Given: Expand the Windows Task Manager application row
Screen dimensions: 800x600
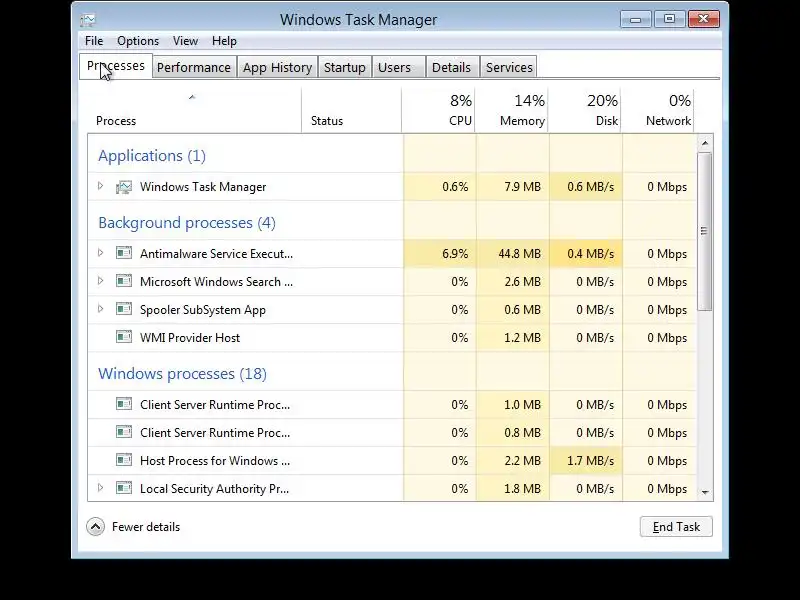Looking at the screenshot, I should tap(101, 186).
